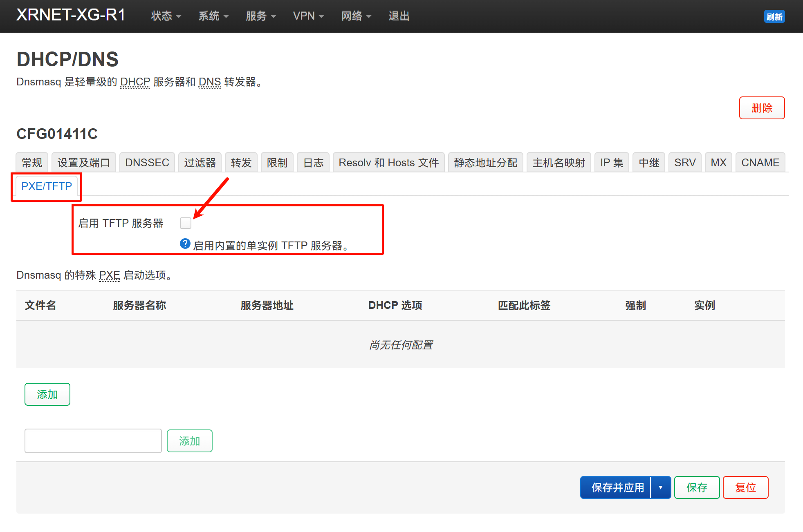
Task: Click the green 保存 button
Action: (697, 487)
